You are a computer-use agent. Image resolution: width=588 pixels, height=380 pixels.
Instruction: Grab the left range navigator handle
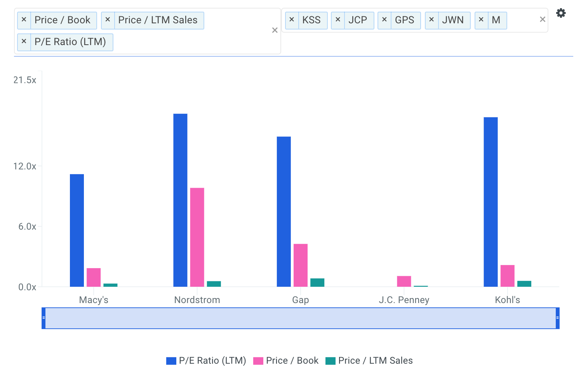pos(43,318)
